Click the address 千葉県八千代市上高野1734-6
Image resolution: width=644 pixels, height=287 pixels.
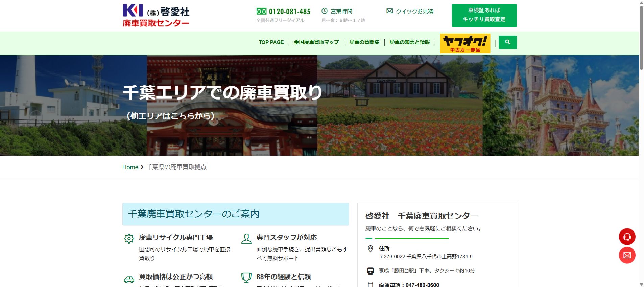point(439,257)
